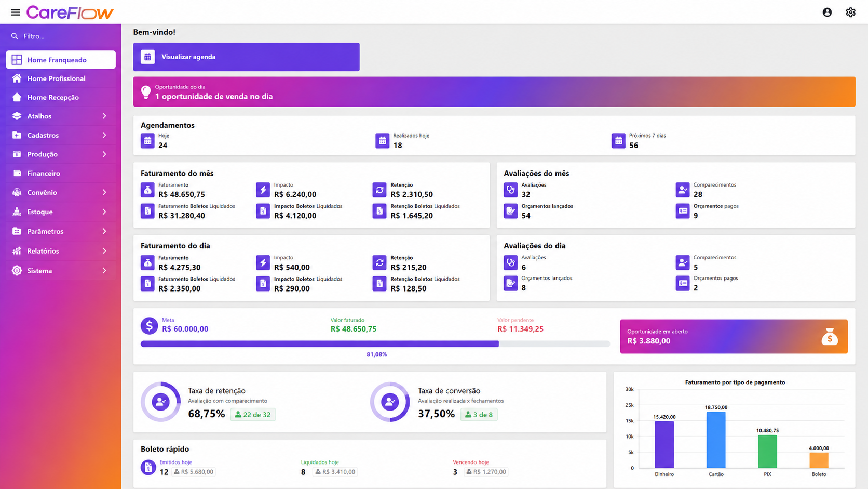
Task: Open the 1 oportunidade de venda banner
Action: pos(494,92)
